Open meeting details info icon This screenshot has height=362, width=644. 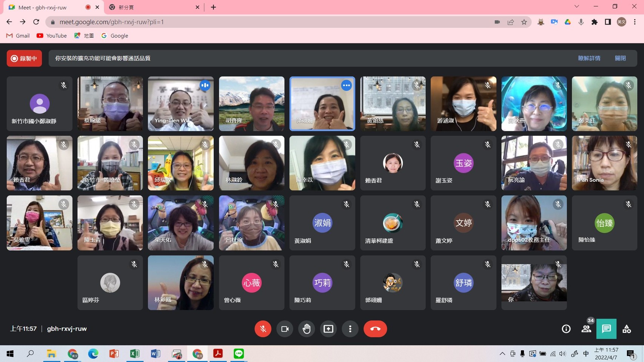(566, 329)
